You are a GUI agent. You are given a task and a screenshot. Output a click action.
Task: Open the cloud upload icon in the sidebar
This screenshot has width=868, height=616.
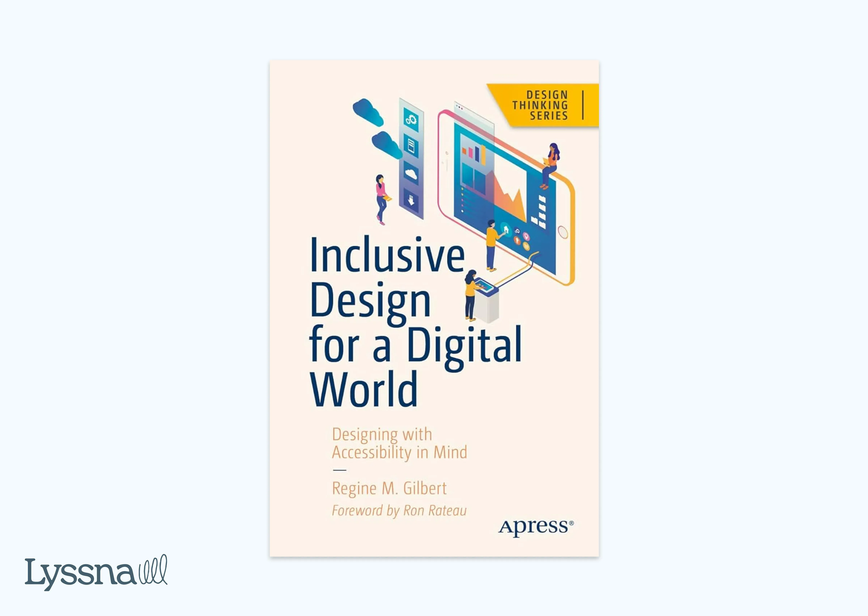[x=410, y=174]
